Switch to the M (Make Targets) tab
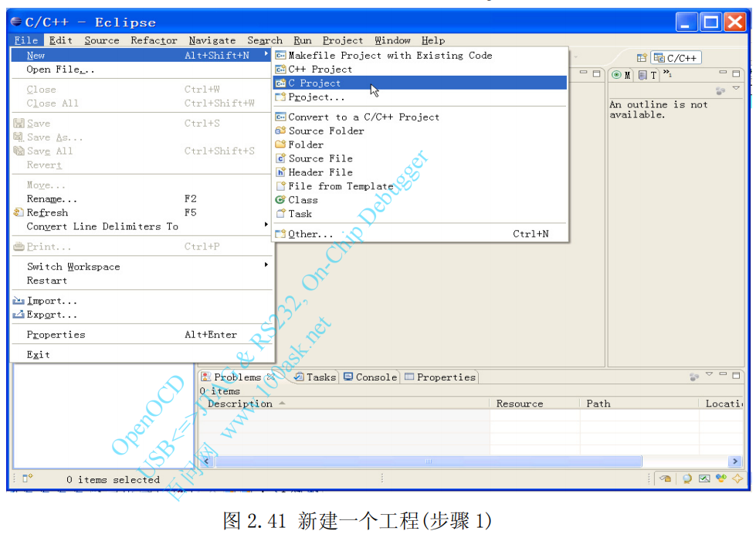The height and width of the screenshot is (541, 756). pyautogui.click(x=622, y=75)
